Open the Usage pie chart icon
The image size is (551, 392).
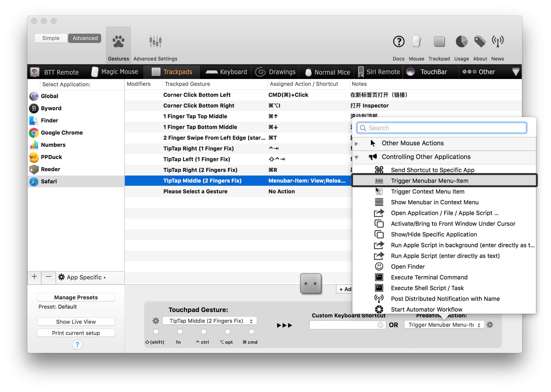pos(461,42)
